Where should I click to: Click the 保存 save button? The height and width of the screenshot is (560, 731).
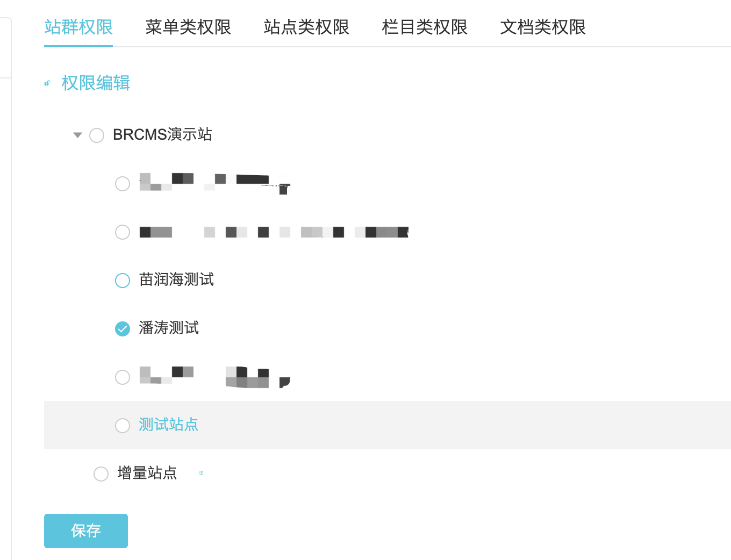[x=86, y=531]
